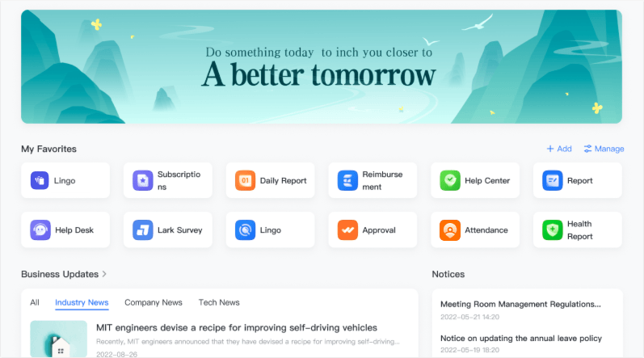Open the Reimbursement app icon
The image size is (644, 358).
pos(347,181)
